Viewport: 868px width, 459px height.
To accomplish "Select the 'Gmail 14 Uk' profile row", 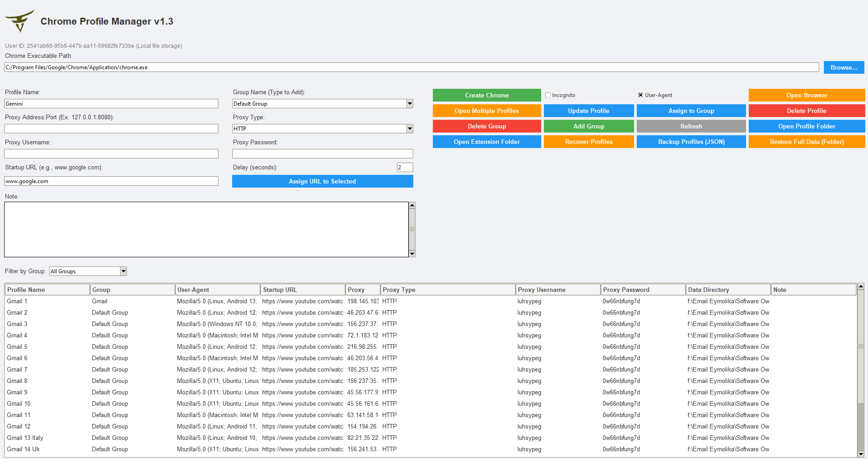I will 431,449.
